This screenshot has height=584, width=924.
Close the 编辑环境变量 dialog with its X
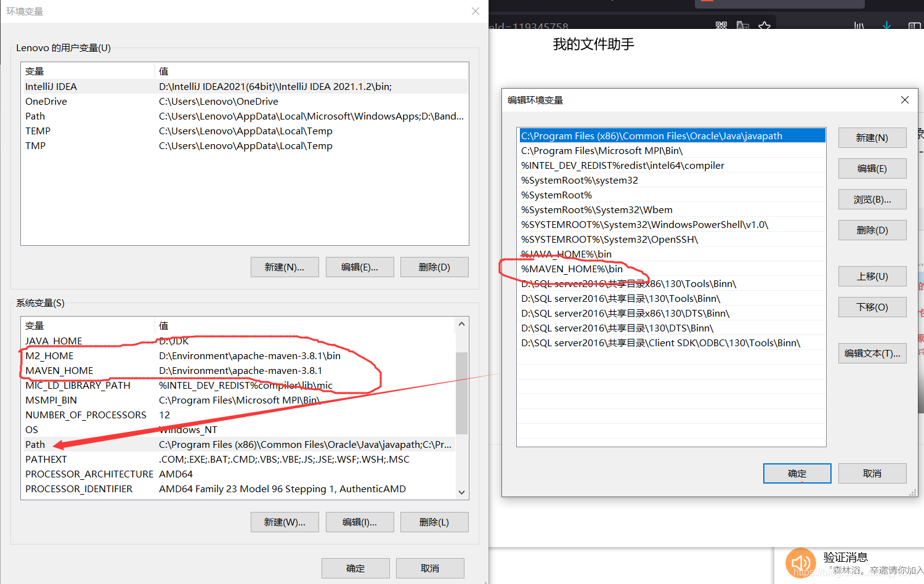click(905, 100)
